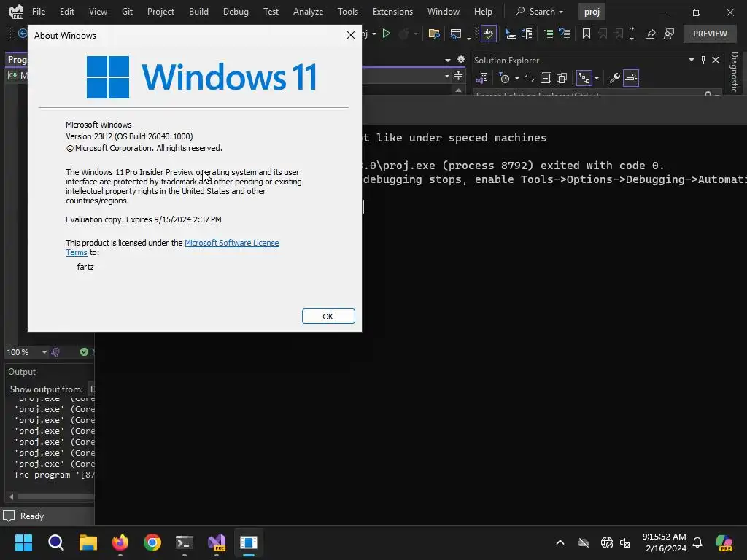Click Collapse All in Solution Explorer
The height and width of the screenshot is (560, 747).
click(546, 78)
